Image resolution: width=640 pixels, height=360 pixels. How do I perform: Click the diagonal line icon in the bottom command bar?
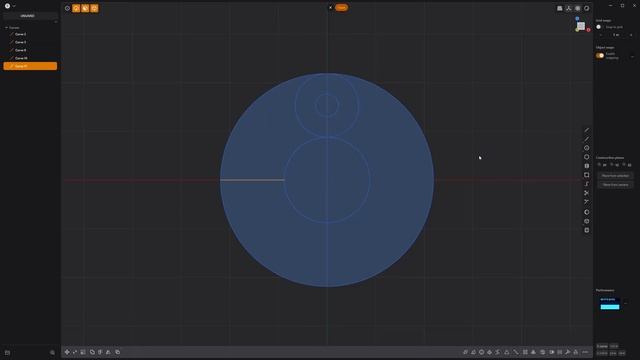point(516,352)
